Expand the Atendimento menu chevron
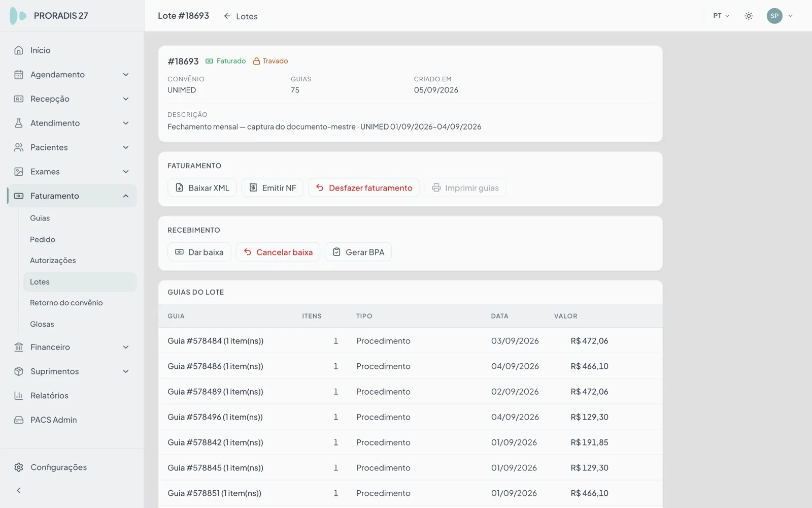 click(126, 123)
